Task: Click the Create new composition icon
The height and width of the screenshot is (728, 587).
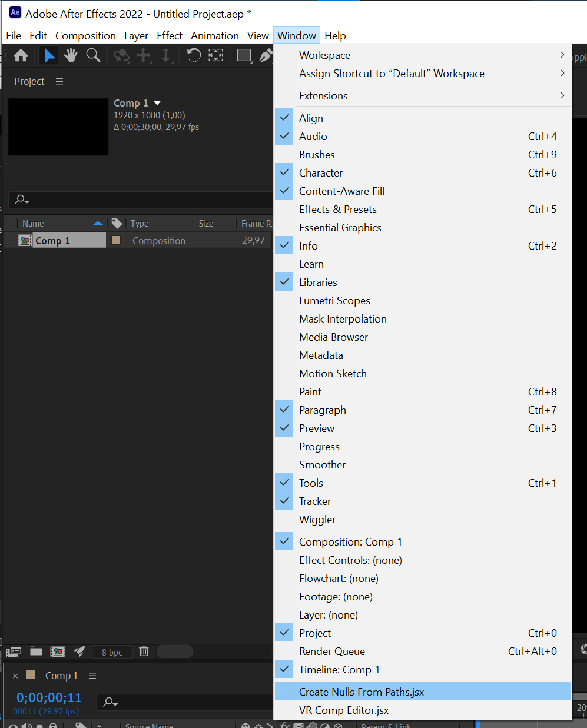Action: tap(58, 651)
